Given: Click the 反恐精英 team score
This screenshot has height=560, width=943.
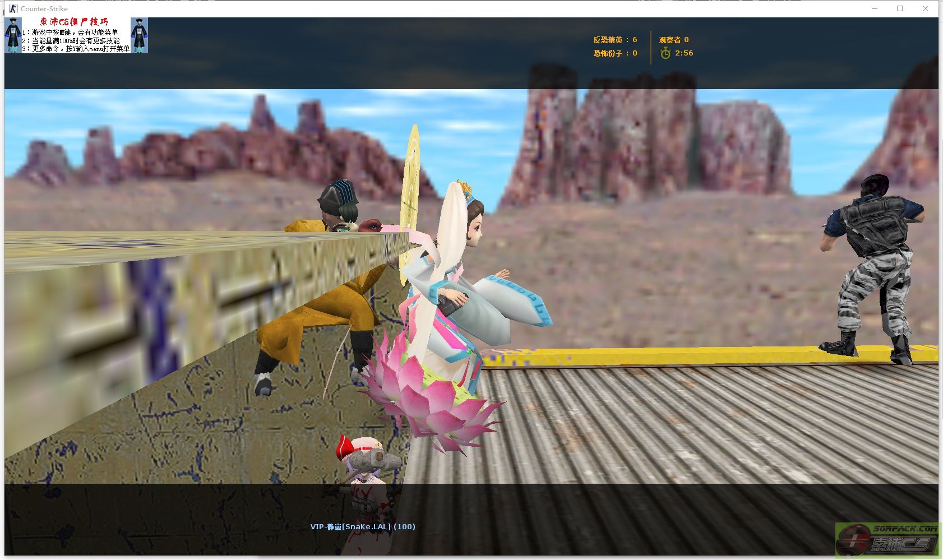Looking at the screenshot, I should (x=615, y=40).
